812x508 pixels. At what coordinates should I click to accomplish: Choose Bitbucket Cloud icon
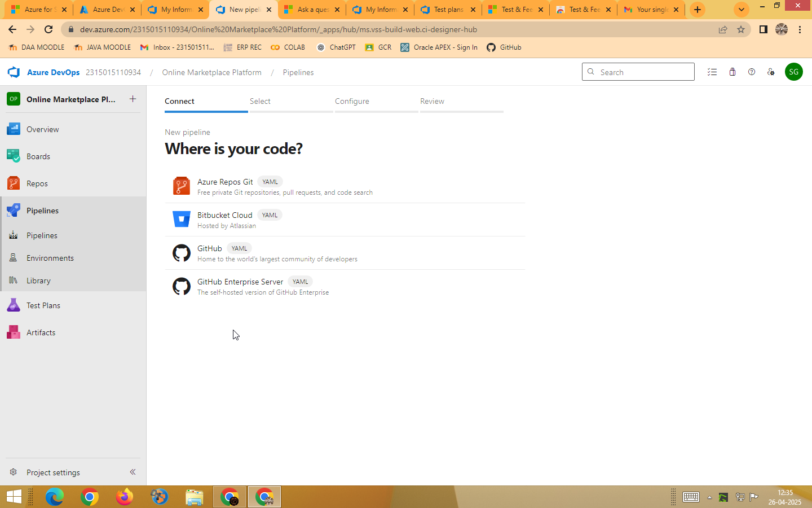pyautogui.click(x=182, y=219)
